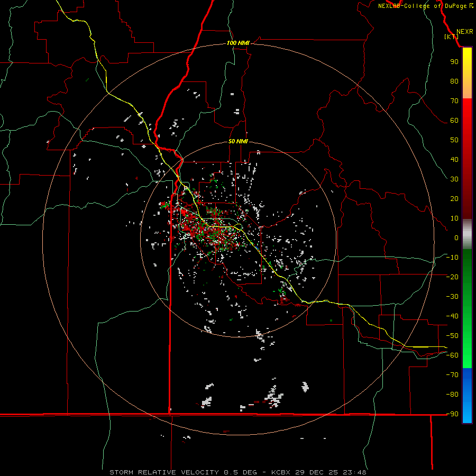
Task: Click the -60 value on the velocity legend
Action: [x=452, y=355]
